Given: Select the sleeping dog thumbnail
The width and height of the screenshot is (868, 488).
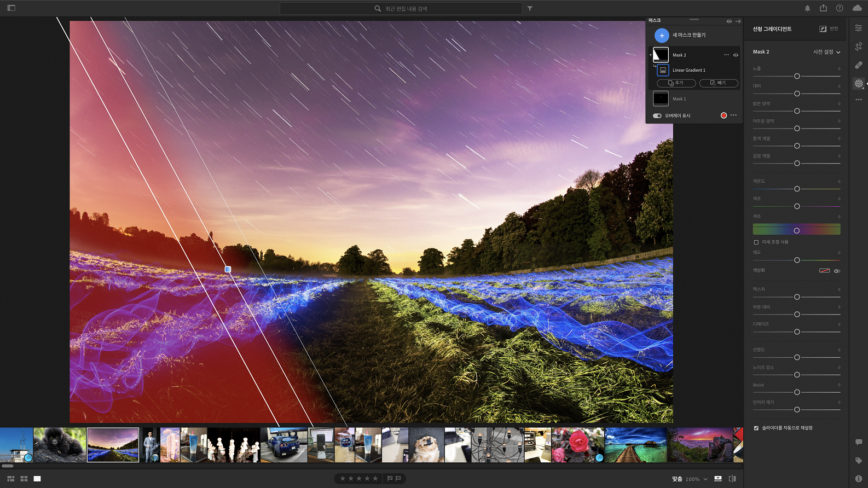Looking at the screenshot, I should pyautogui.click(x=426, y=445).
